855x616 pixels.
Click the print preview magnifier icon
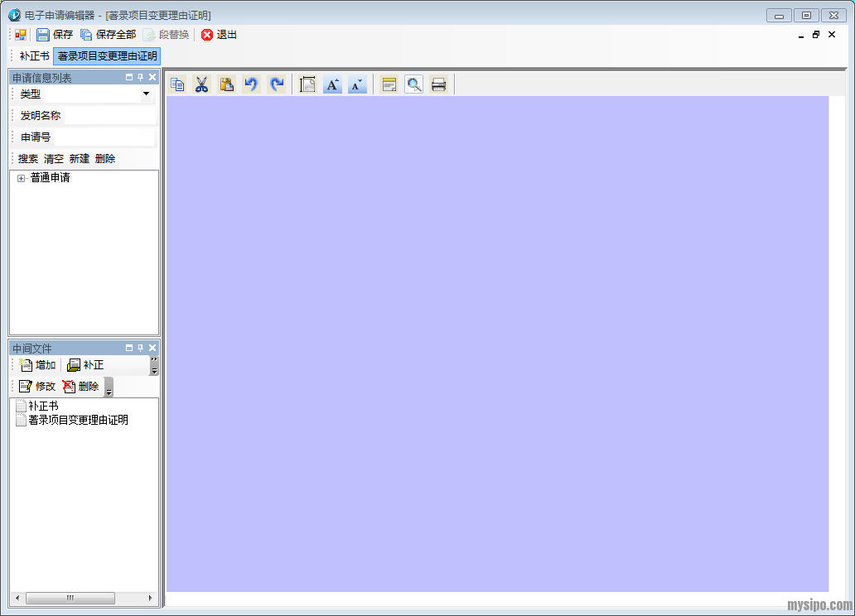click(413, 84)
